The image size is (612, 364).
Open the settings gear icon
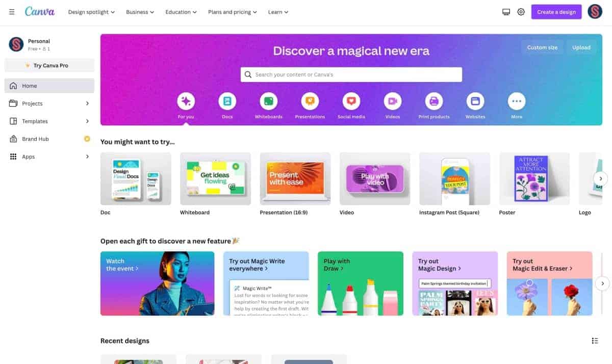[521, 12]
